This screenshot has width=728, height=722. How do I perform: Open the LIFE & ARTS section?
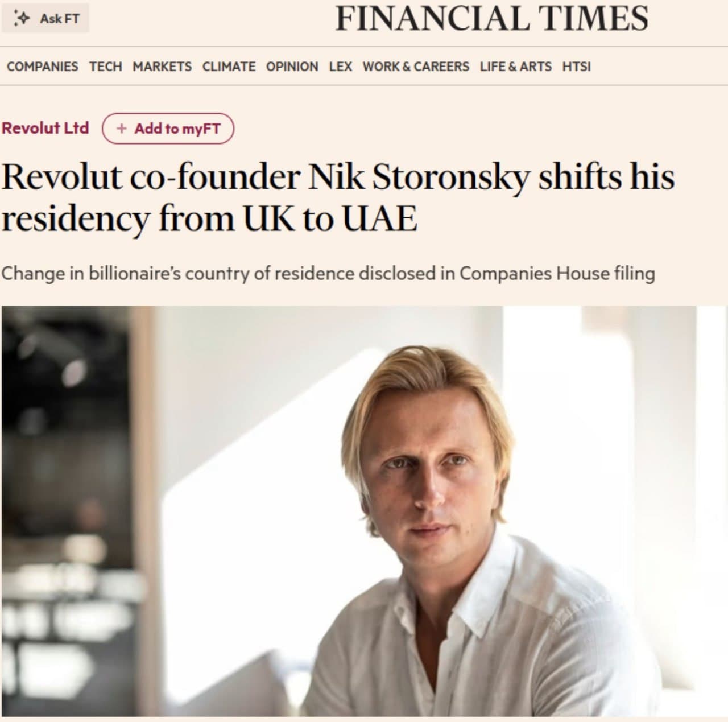(515, 67)
